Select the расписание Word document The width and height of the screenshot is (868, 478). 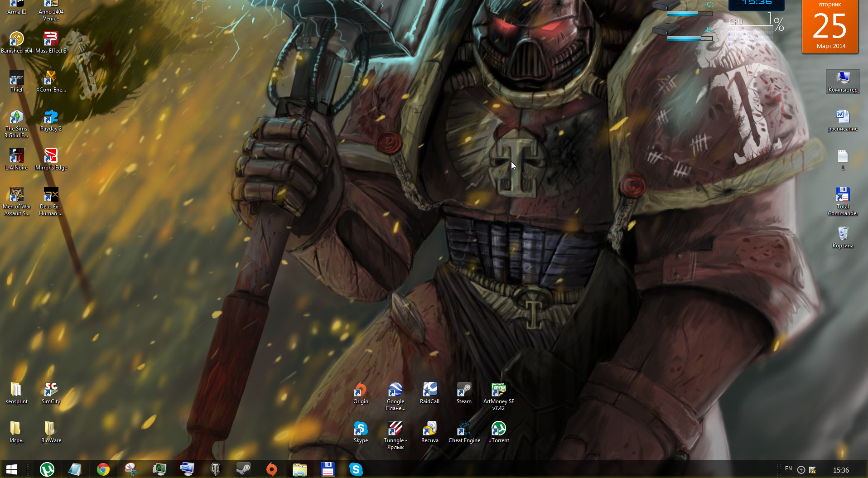click(843, 121)
